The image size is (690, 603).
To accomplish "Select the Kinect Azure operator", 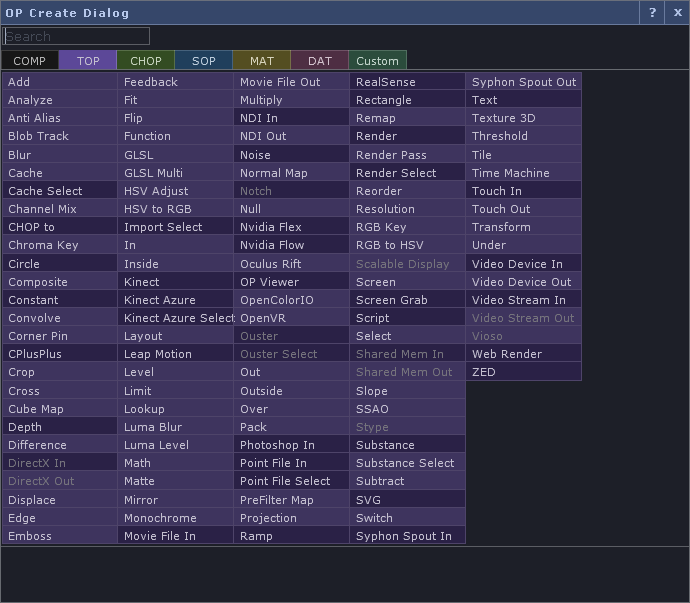I will pyautogui.click(x=176, y=300).
